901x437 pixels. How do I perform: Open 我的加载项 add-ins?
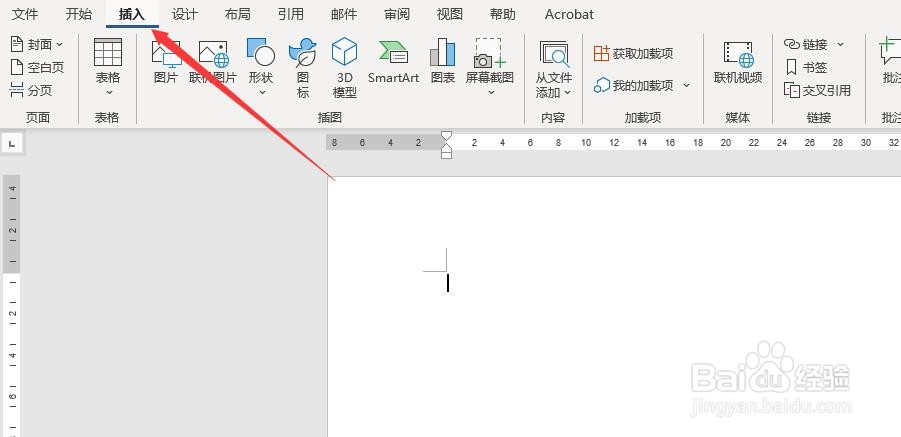point(633,86)
